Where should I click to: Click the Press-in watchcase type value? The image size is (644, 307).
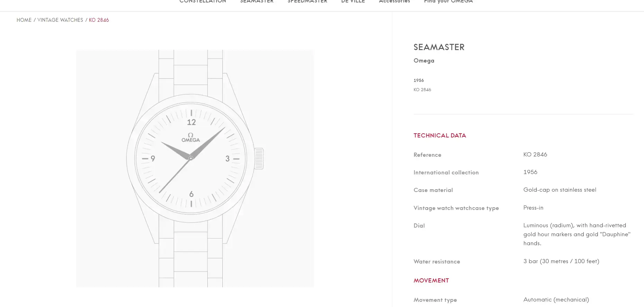533,208
